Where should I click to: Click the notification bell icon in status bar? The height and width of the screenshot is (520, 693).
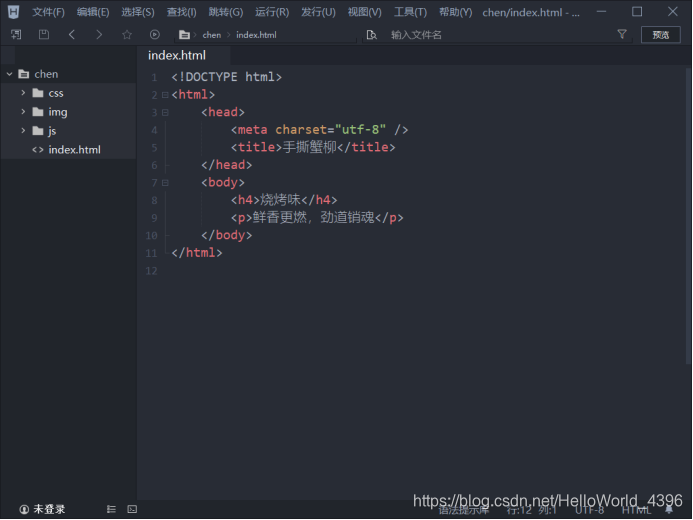(669, 510)
